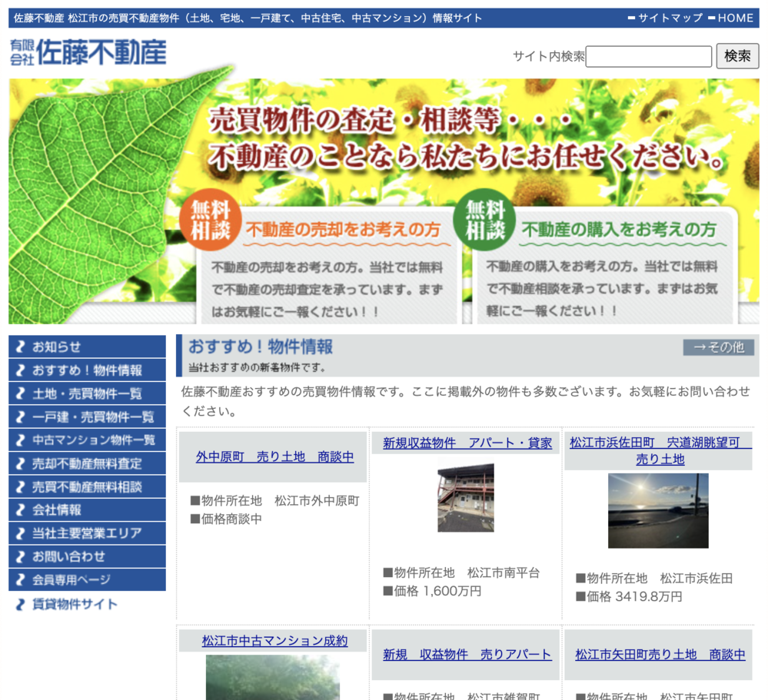Select 売買不動産無料相談 in the sidebar
This screenshot has height=700, width=768.
(x=87, y=486)
